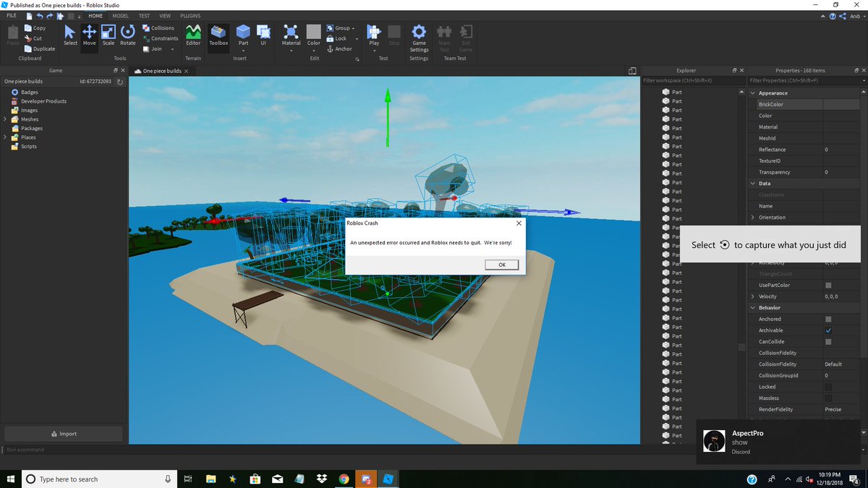Open the FILE menu

(12, 15)
